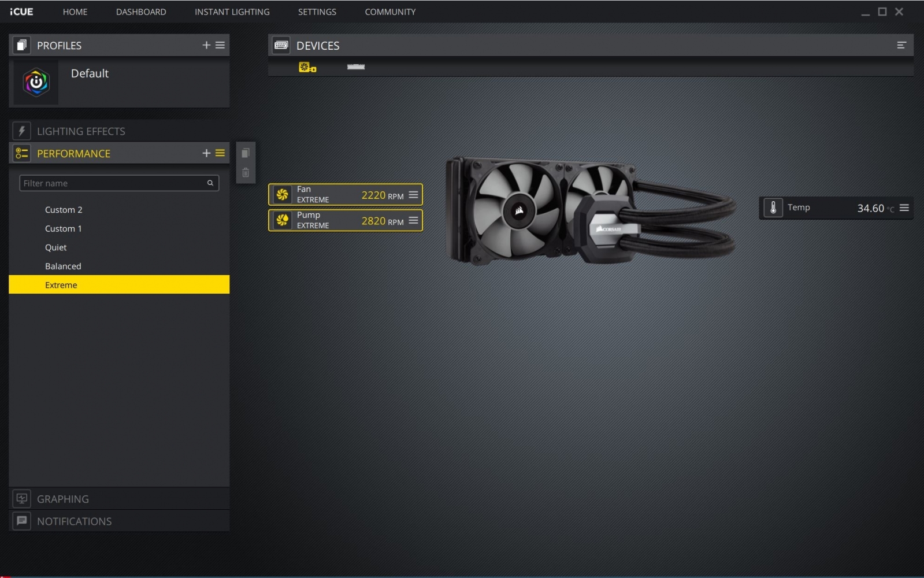This screenshot has width=924, height=578.
Task: Select the memory module device tab
Action: point(356,67)
